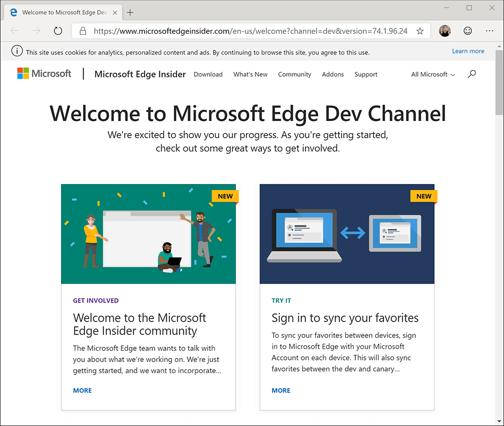Open a new tab with the plus button
The height and width of the screenshot is (426, 504).
pyautogui.click(x=130, y=12)
